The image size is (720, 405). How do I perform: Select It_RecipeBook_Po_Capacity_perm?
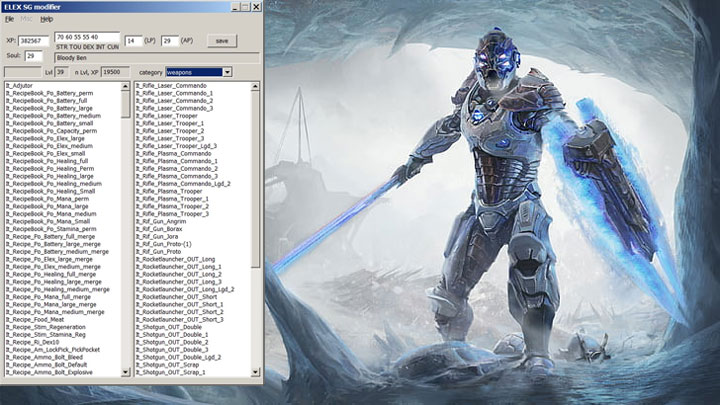51,131
